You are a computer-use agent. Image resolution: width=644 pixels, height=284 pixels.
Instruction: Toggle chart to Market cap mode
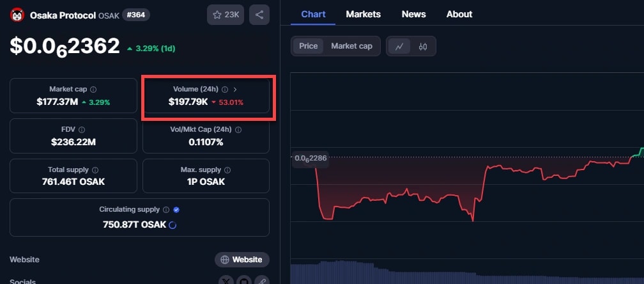[351, 46]
